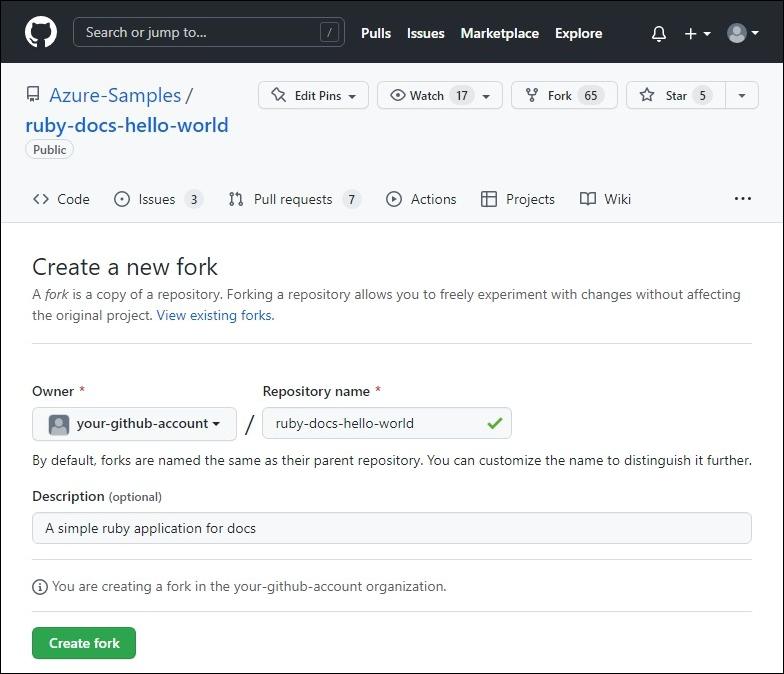Click the Create fork button
Image resolution: width=784 pixels, height=674 pixels.
[84, 643]
